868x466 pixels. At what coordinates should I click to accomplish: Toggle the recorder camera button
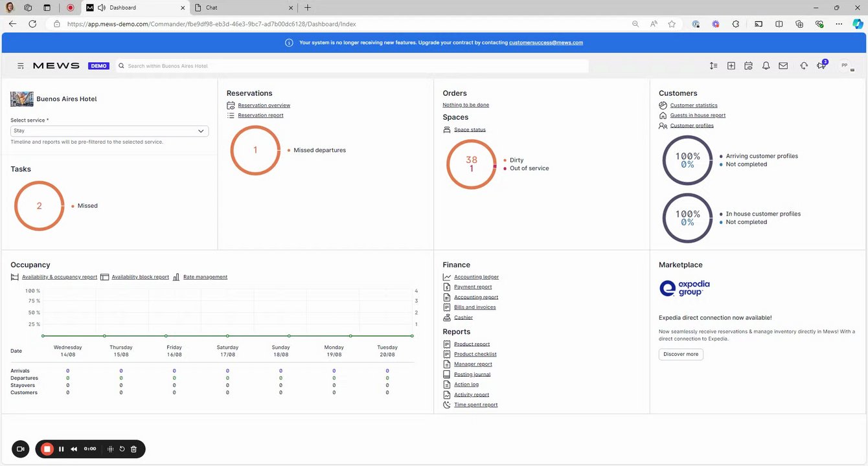[x=20, y=449]
